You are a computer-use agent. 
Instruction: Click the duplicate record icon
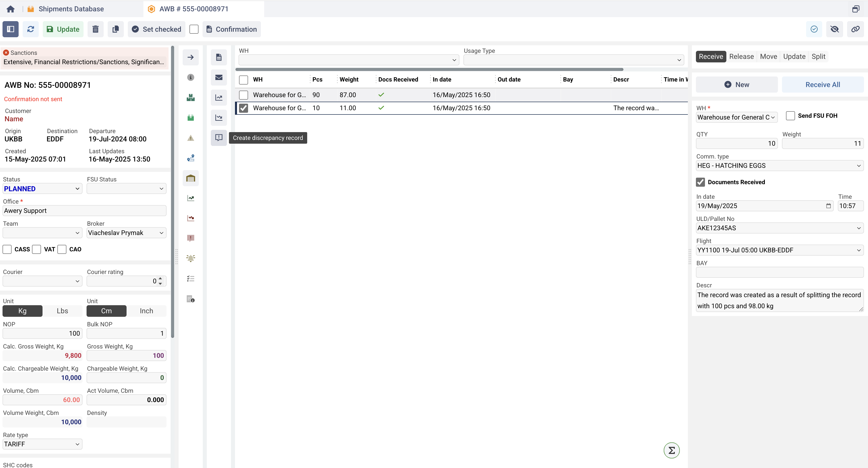115,29
